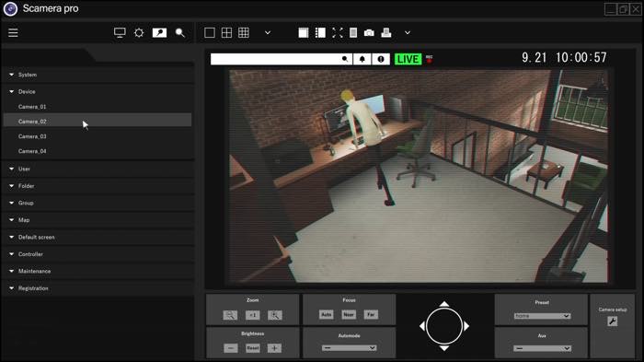644x362 pixels.
Task: Click the live camera video feed
Action: pos(419,176)
